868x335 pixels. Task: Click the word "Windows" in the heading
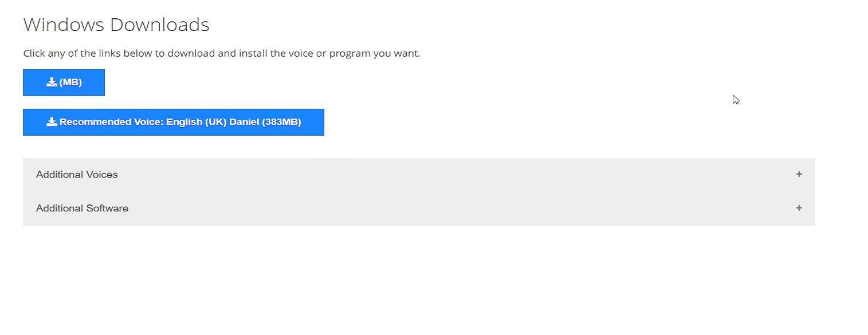(x=64, y=25)
